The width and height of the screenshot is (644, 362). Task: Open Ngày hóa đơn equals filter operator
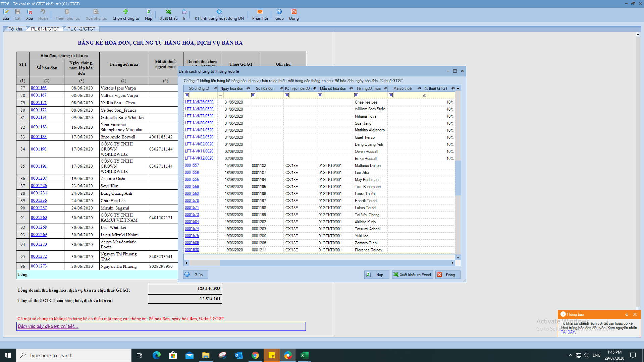pos(221,95)
